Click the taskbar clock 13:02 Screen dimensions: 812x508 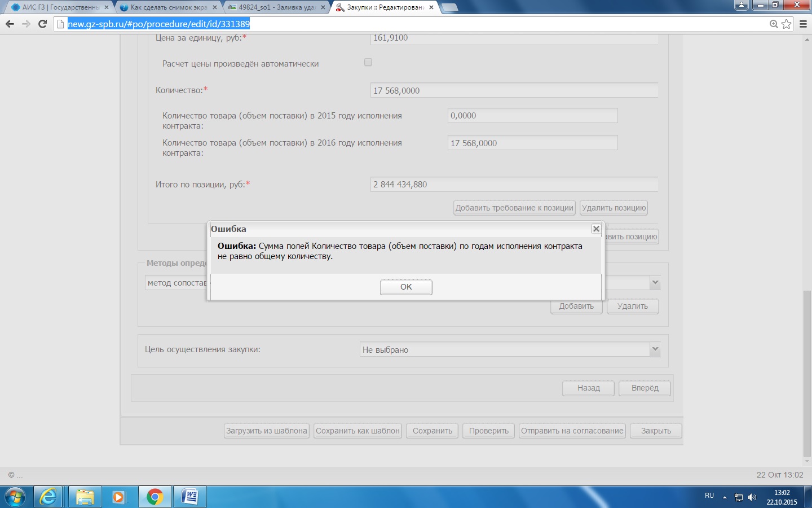(x=782, y=493)
